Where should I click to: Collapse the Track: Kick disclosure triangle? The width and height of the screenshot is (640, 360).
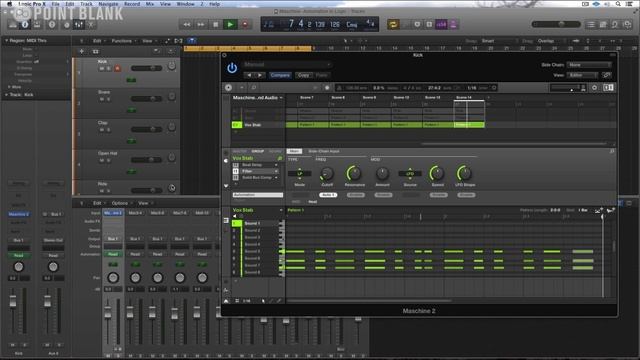coord(7,95)
